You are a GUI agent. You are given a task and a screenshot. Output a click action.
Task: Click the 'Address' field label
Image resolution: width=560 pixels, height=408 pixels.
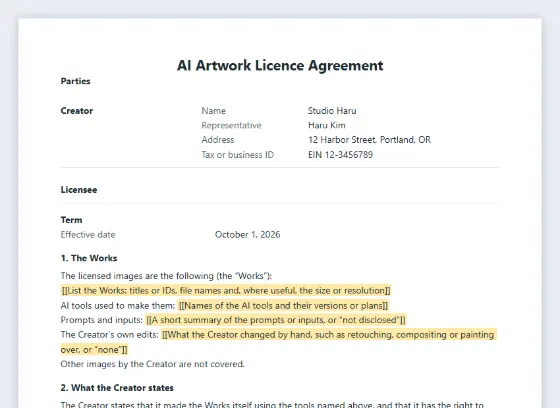(x=218, y=140)
